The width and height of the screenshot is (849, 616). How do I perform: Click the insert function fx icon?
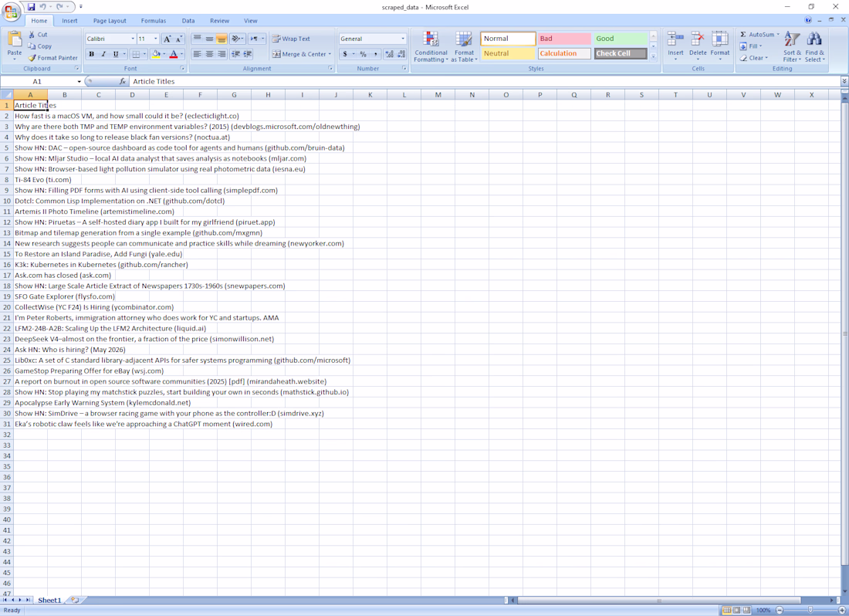123,81
